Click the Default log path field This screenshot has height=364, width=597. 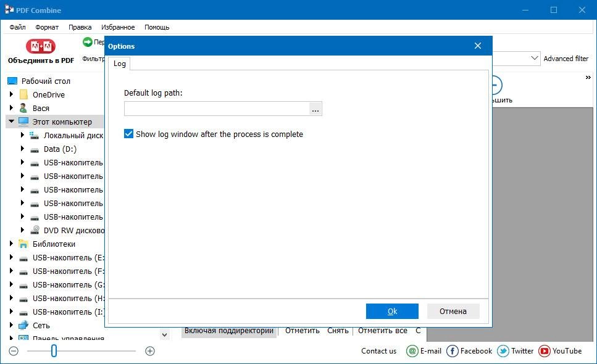click(x=217, y=109)
